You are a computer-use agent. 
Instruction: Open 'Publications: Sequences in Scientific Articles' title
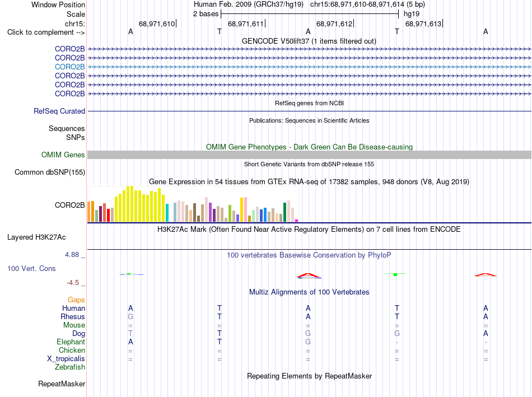(309, 120)
